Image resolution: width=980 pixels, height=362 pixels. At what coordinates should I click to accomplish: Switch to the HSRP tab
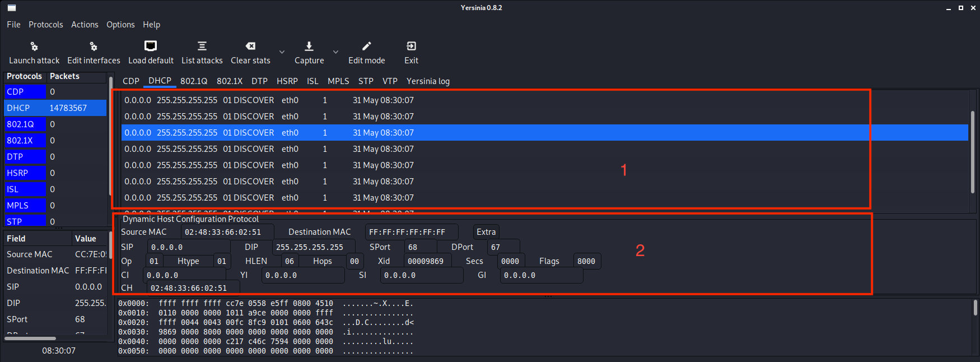tap(287, 81)
